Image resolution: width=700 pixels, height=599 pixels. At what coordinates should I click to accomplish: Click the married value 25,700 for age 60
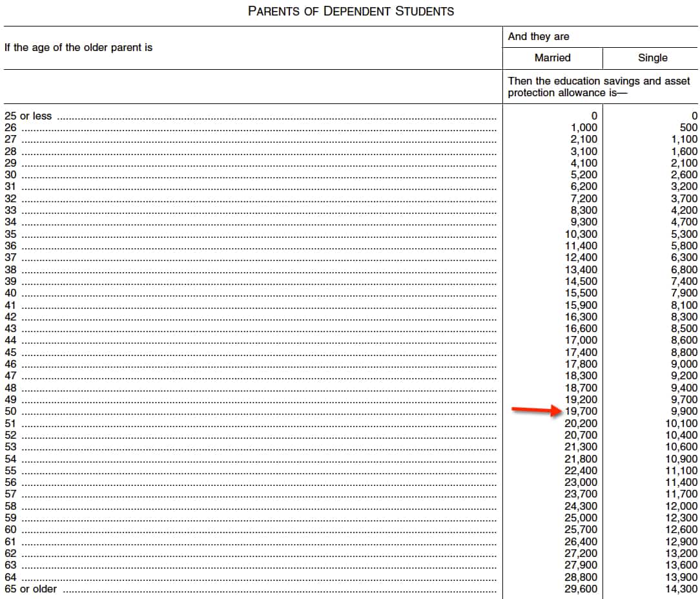pos(581,530)
